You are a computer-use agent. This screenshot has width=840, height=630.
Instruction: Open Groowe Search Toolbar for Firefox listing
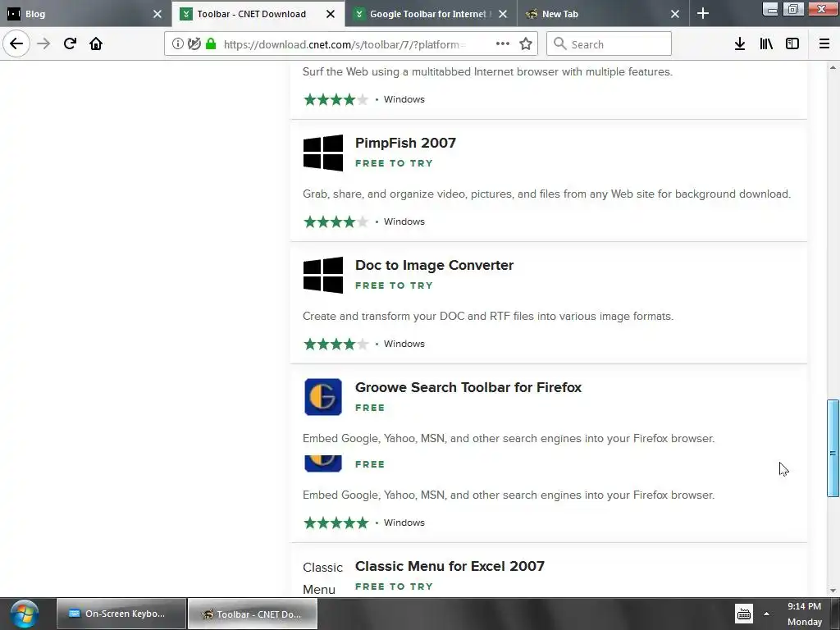pyautogui.click(x=468, y=387)
